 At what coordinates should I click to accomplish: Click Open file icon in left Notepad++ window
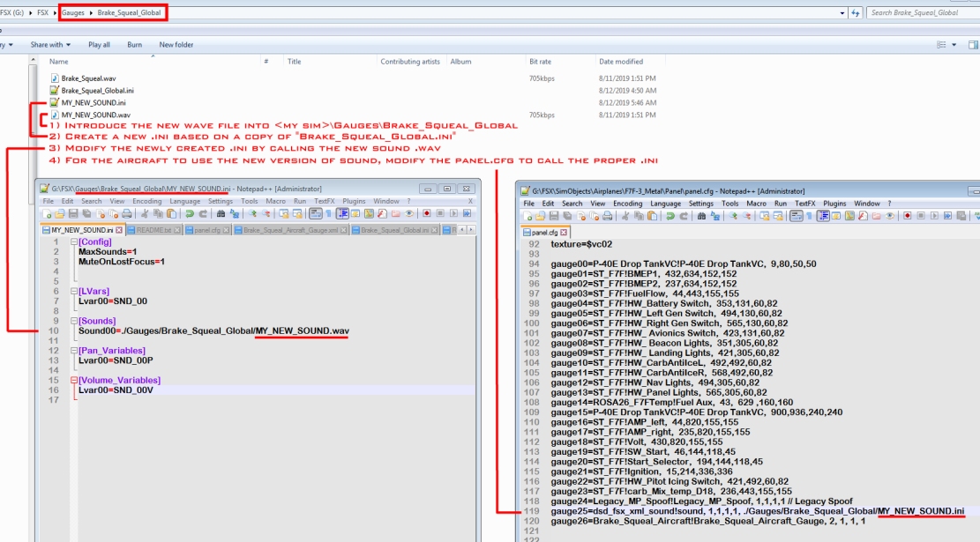click(59, 213)
